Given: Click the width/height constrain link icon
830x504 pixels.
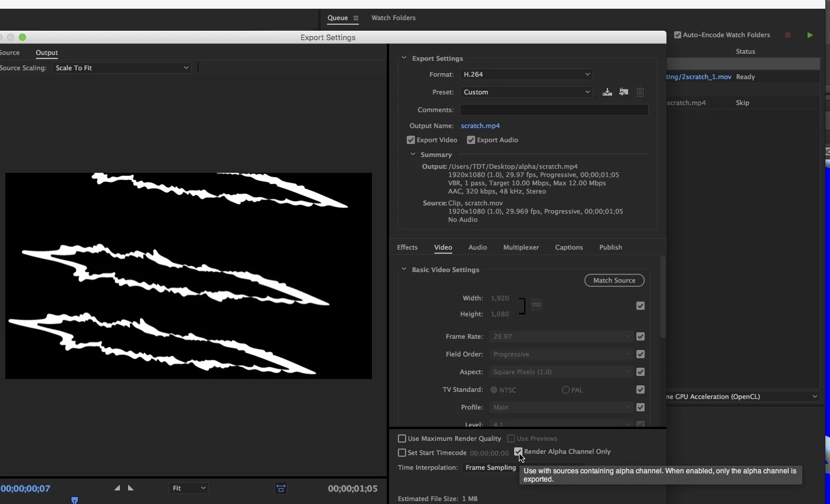Looking at the screenshot, I should coord(537,305).
